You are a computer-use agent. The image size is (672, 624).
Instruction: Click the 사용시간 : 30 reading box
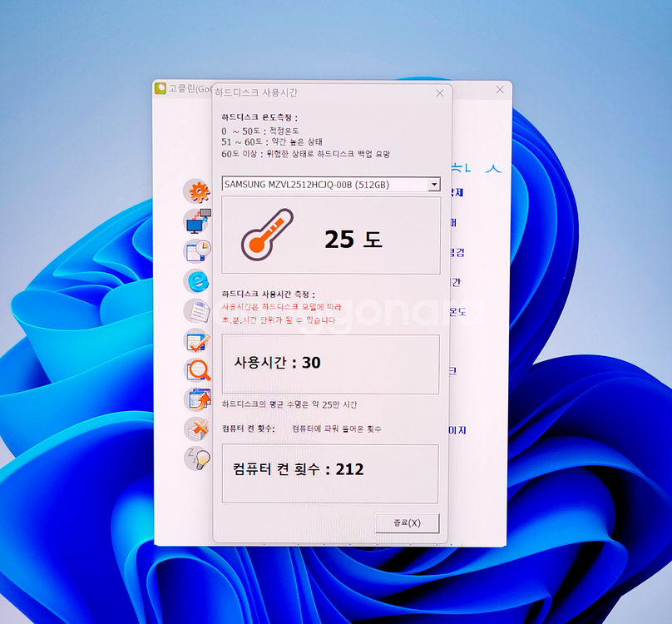[x=330, y=365]
